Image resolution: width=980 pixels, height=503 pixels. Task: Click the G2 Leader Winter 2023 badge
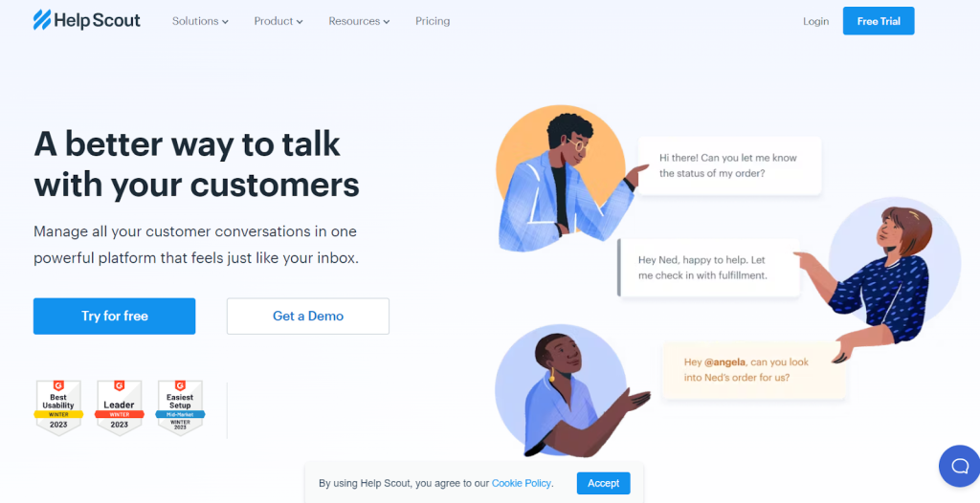120,407
